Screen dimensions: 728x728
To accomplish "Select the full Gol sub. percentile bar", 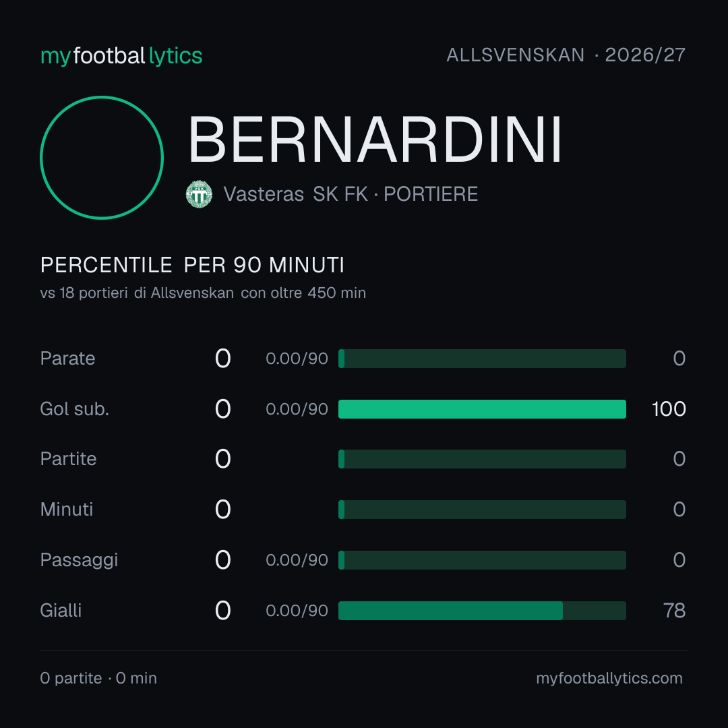I will coord(482,409).
